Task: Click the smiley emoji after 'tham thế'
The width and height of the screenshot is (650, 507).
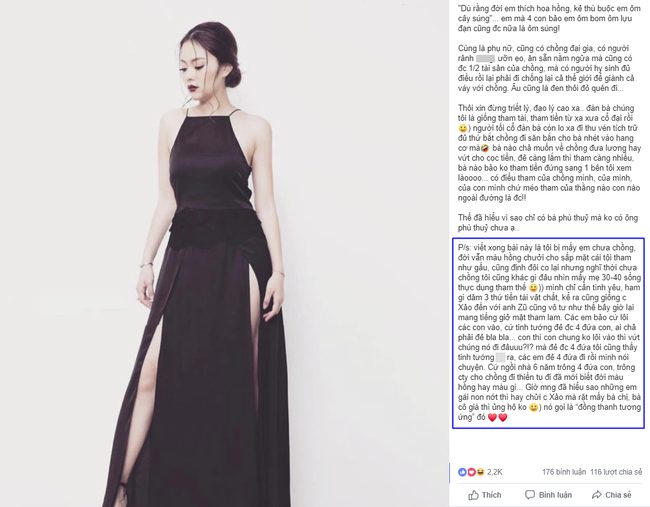Action: [x=534, y=287]
